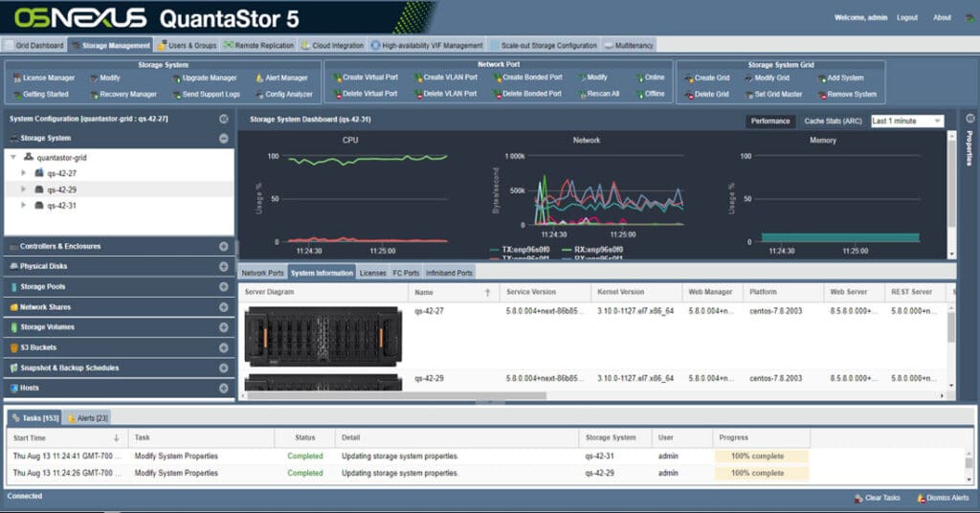Launch the Getting Started guide
The image size is (980, 513).
coord(40,95)
